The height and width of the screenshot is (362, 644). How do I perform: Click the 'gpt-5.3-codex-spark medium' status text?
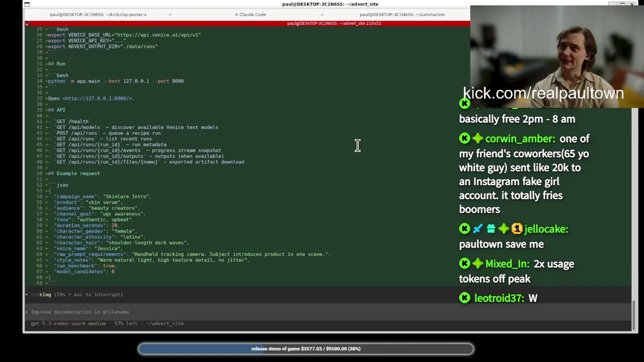(68, 324)
